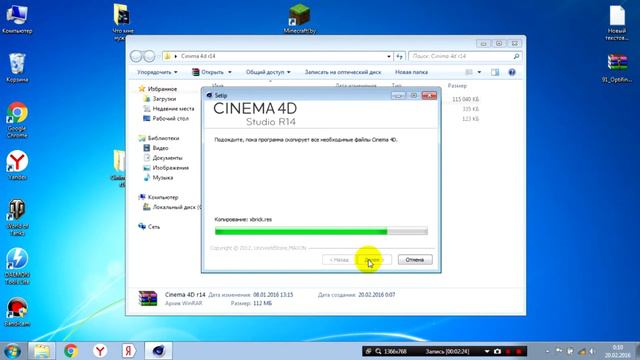640x360 pixels.
Task: Click Новая папка in Explorer toolbar
Action: pos(411,72)
